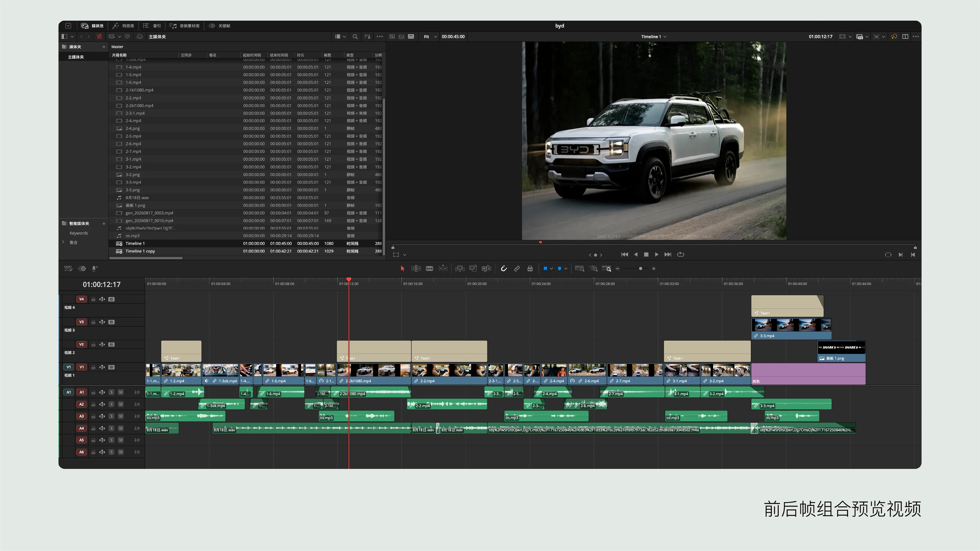Viewport: 980px width, 551px height.
Task: Click the timeline zoom in plus button
Action: point(654,268)
